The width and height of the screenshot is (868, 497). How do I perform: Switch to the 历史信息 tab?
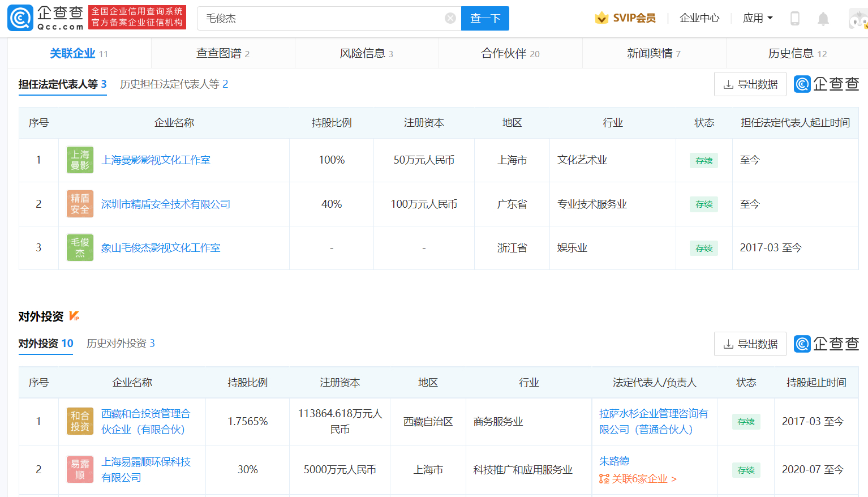point(797,53)
